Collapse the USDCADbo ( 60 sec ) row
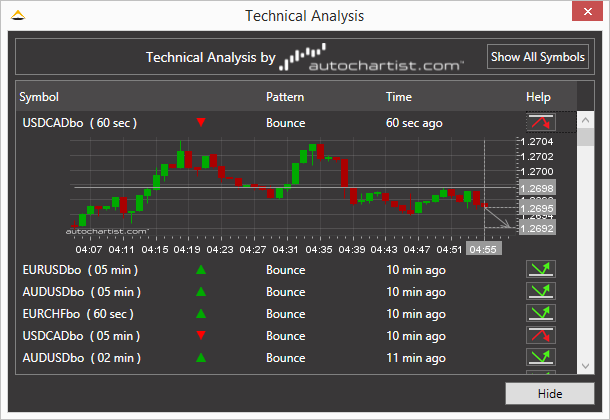610x420 pixels. click(79, 123)
